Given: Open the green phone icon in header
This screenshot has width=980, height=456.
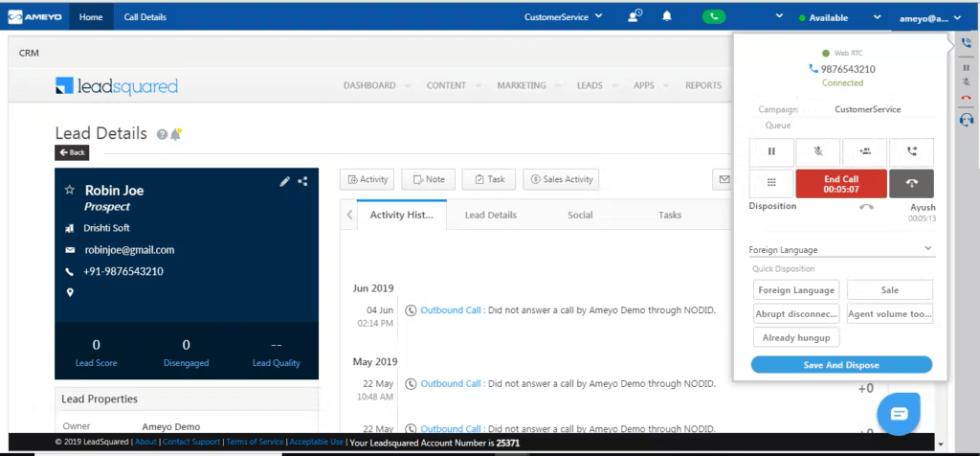Looking at the screenshot, I should (713, 16).
